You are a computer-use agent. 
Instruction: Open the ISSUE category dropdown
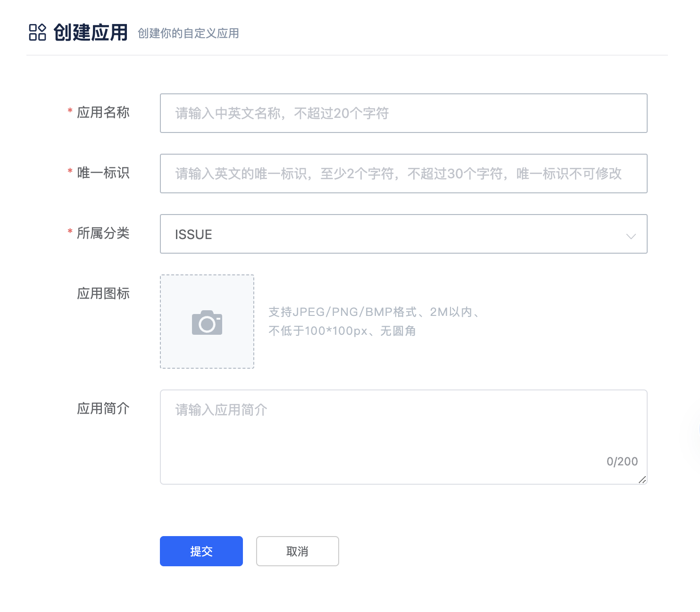click(403, 234)
